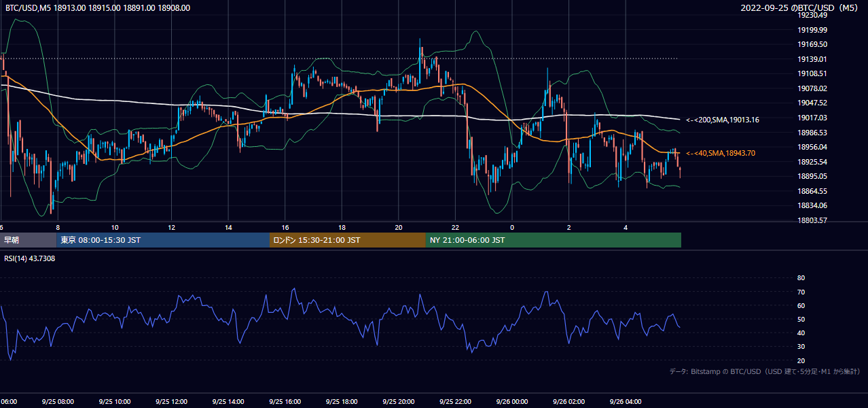The image size is (868, 408).
Task: Click the RSI axis level 30
Action: point(801,347)
